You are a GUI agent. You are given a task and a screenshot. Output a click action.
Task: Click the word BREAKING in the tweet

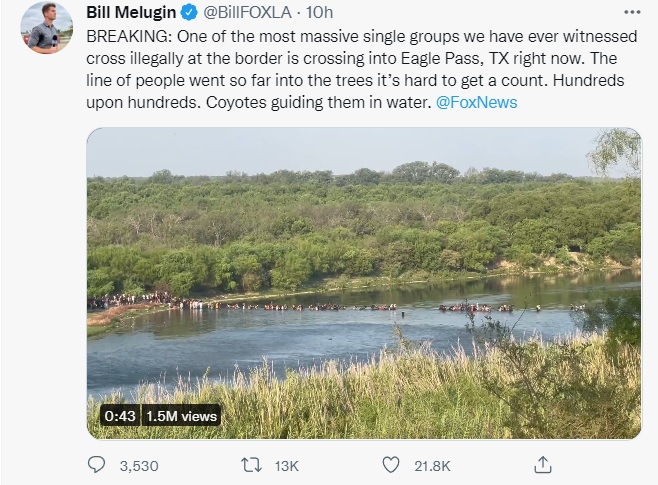coord(129,37)
